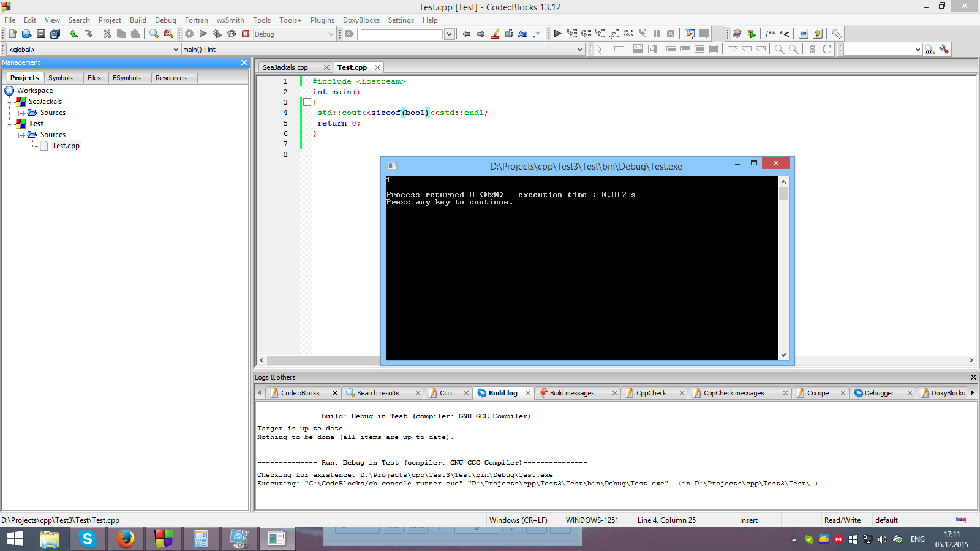Open a file using folder icon
The height and width of the screenshot is (551, 980).
26,34
